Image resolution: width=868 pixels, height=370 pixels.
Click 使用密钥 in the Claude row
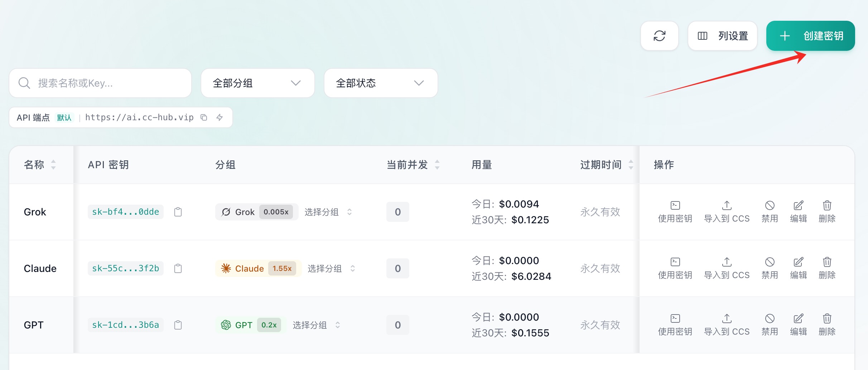[675, 268]
